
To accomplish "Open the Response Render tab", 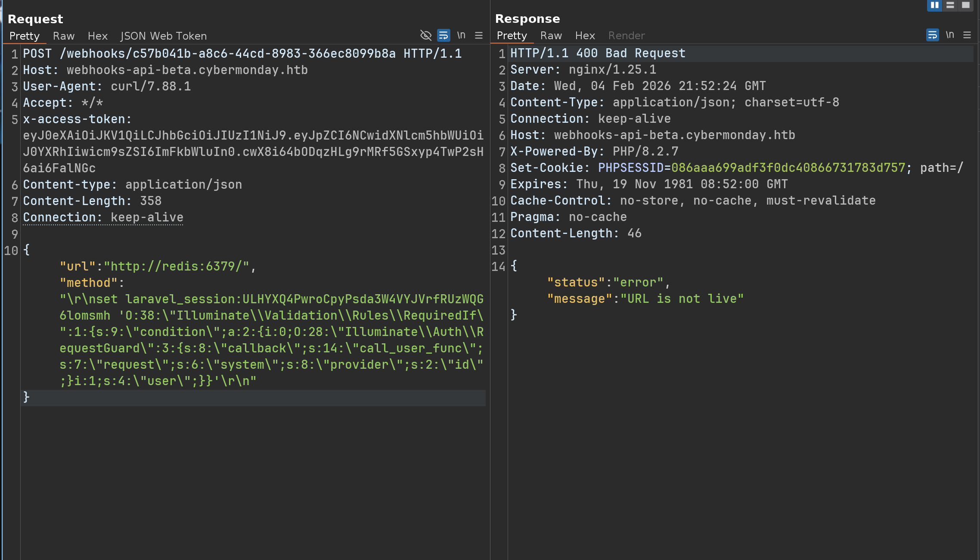I will click(626, 36).
